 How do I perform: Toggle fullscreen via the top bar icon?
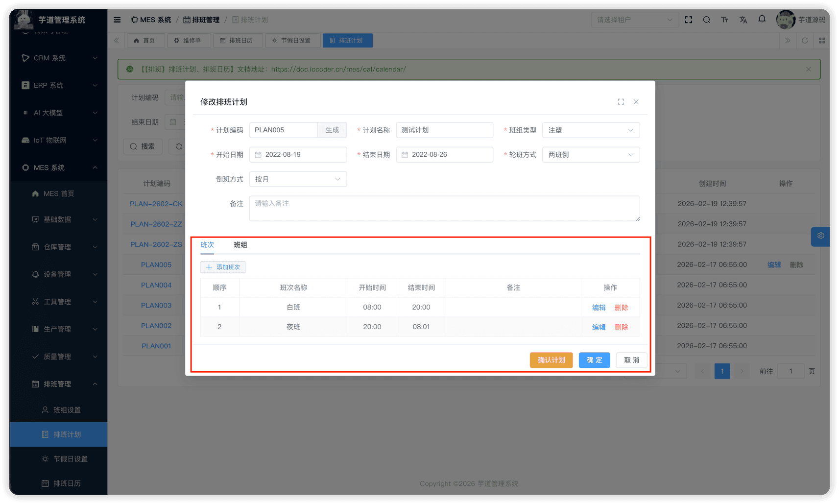pos(688,20)
